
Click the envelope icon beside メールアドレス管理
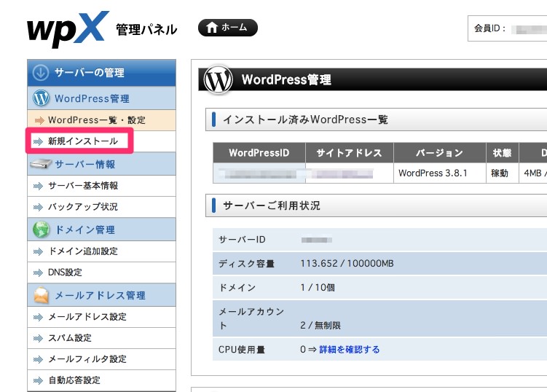pos(42,295)
